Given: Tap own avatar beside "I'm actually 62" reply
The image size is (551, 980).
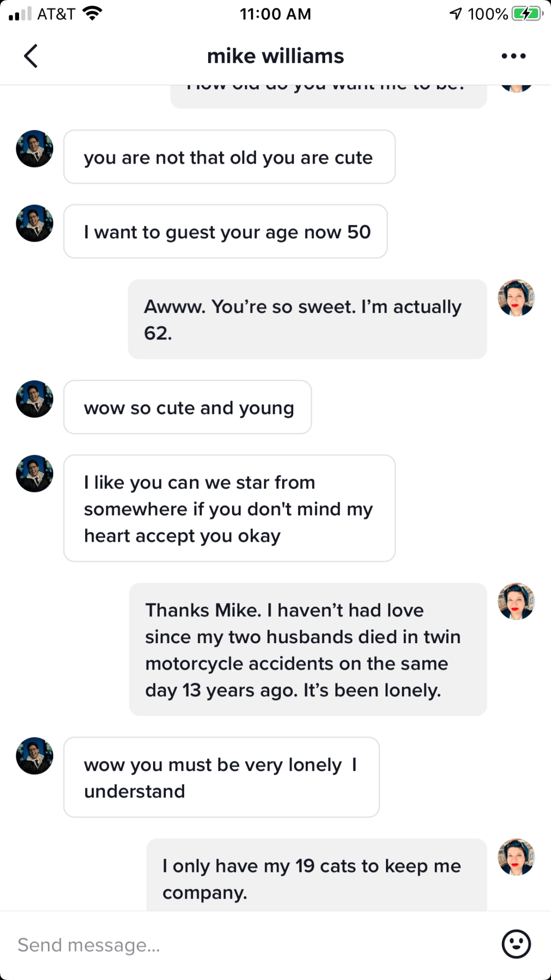Looking at the screenshot, I should click(516, 298).
